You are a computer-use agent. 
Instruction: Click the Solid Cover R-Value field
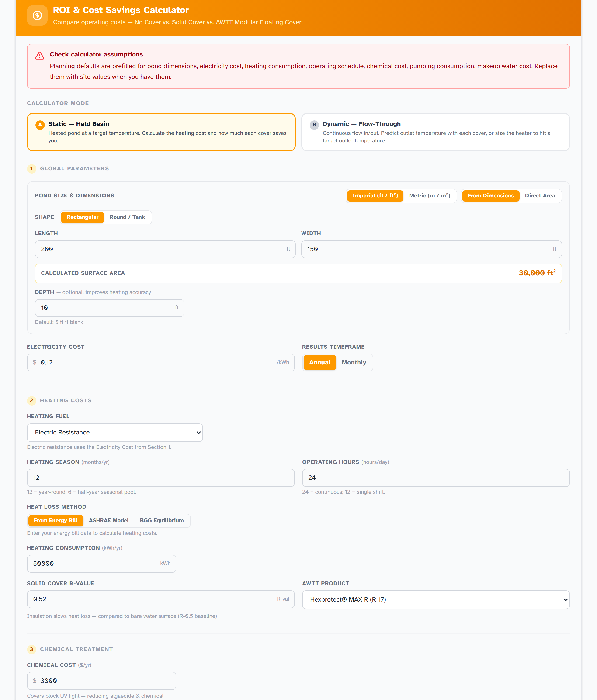161,599
